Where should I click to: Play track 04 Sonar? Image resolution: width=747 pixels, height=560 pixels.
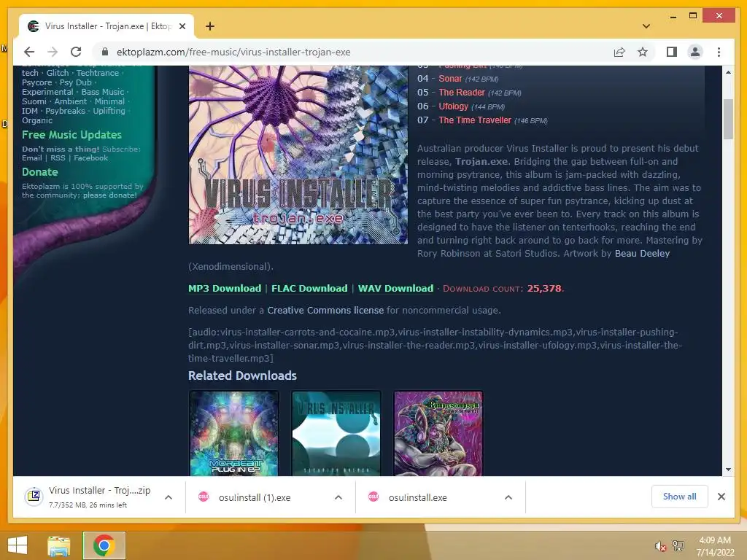coord(450,79)
